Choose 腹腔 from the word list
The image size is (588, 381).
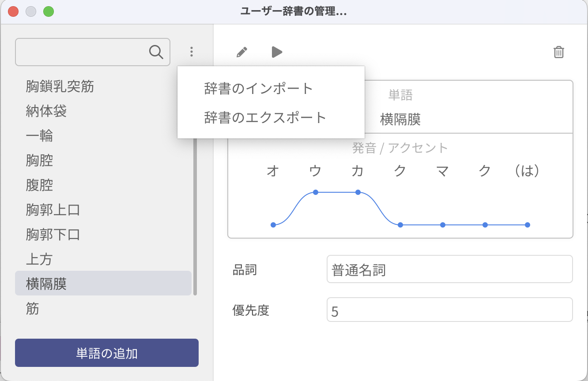pyautogui.click(x=40, y=185)
